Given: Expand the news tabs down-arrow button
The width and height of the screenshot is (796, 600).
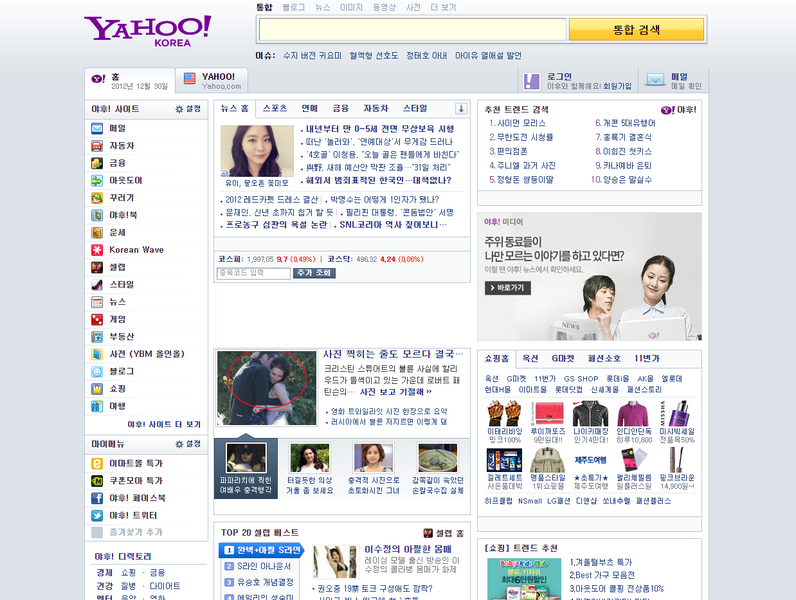Looking at the screenshot, I should (461, 109).
